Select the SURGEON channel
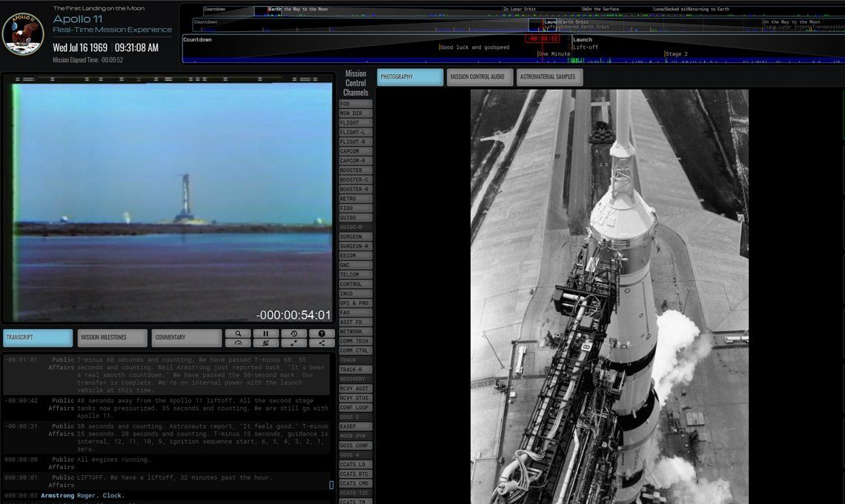Viewport: 845px width, 504px height. (x=356, y=236)
